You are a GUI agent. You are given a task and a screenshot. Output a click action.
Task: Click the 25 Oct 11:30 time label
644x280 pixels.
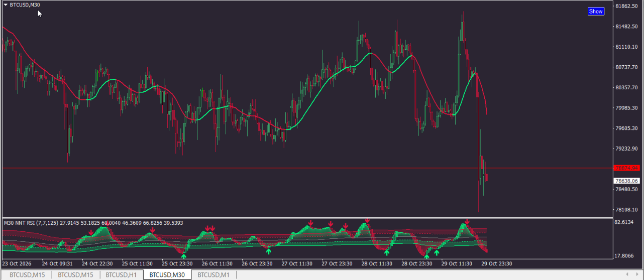pos(138,263)
